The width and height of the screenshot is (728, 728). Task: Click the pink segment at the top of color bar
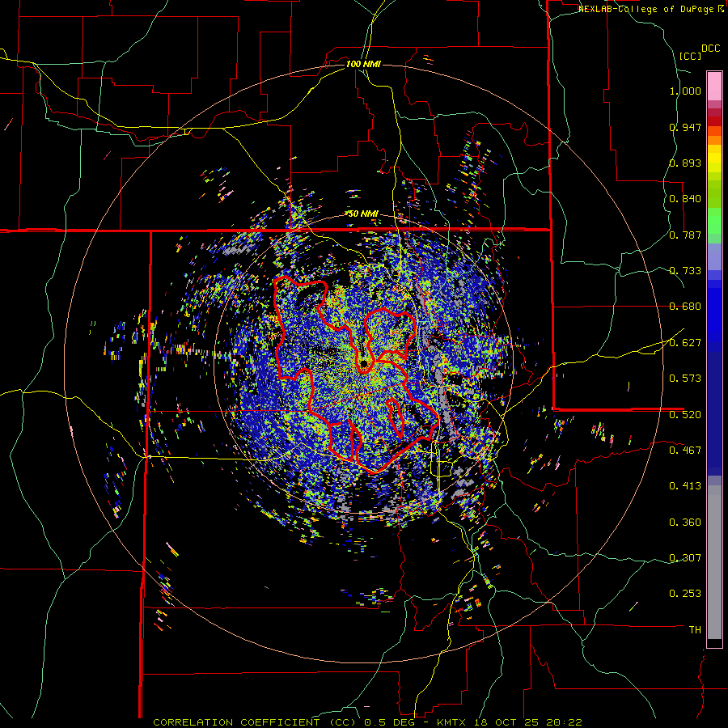[x=714, y=86]
